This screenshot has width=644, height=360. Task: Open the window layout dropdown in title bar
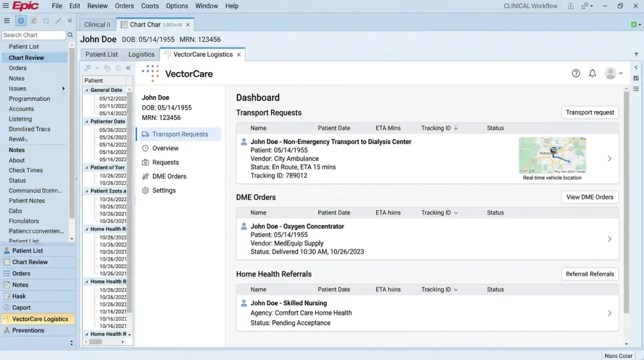(x=587, y=6)
